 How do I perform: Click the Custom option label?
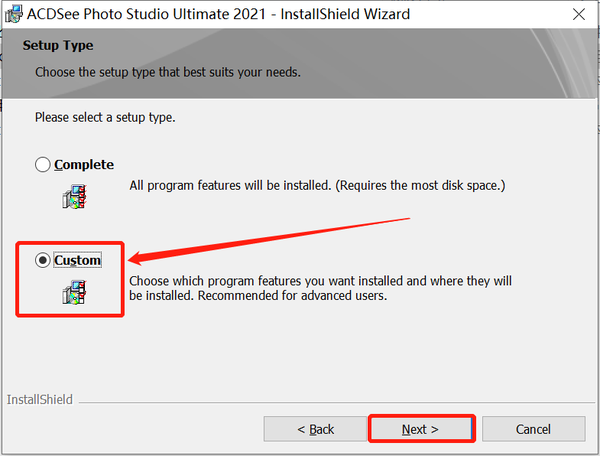[78, 260]
